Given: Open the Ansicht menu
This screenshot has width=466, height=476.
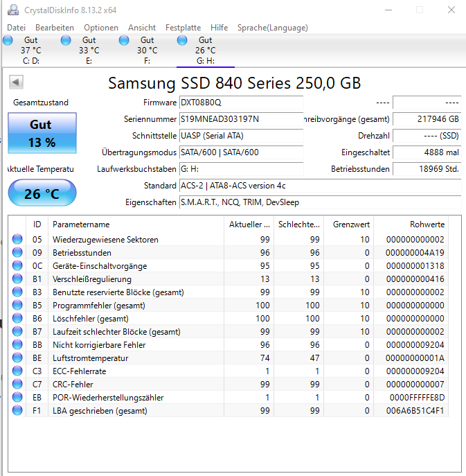Looking at the screenshot, I should coord(142,28).
